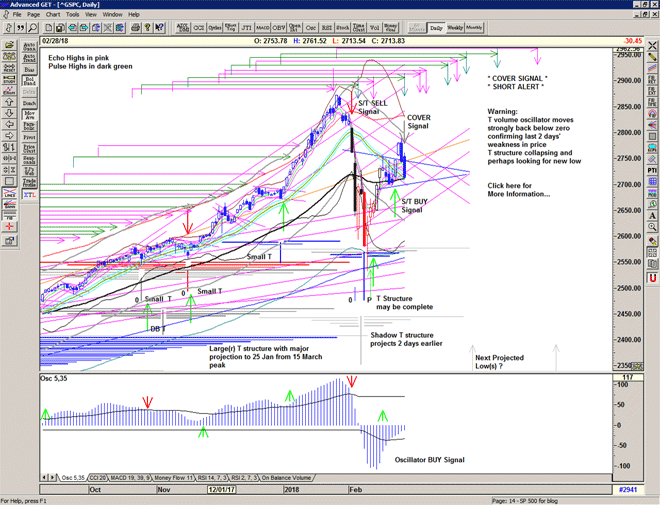Click 'Click here for More Information' link
This screenshot has height=505, width=660.
[x=519, y=190]
